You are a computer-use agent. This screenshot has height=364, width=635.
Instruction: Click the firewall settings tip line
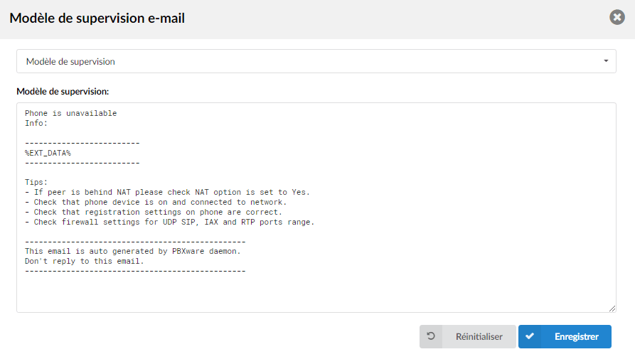coord(170,222)
